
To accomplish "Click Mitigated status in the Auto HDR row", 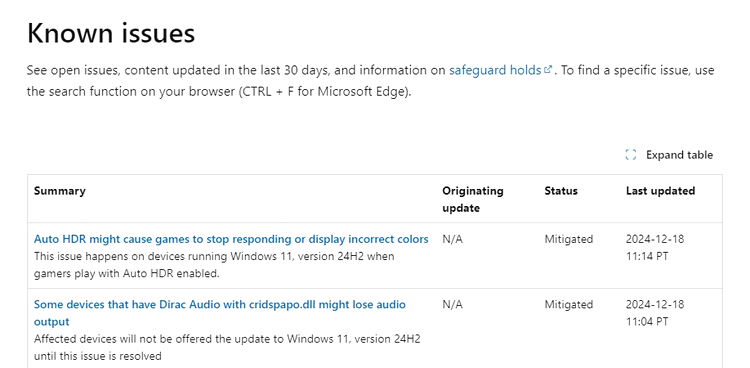I will [x=569, y=239].
